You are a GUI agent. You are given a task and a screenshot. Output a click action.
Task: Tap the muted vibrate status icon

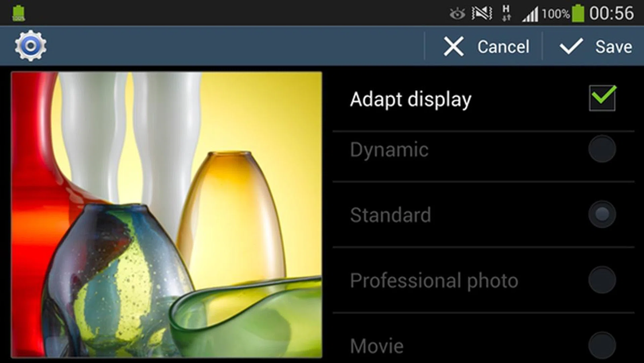(482, 13)
